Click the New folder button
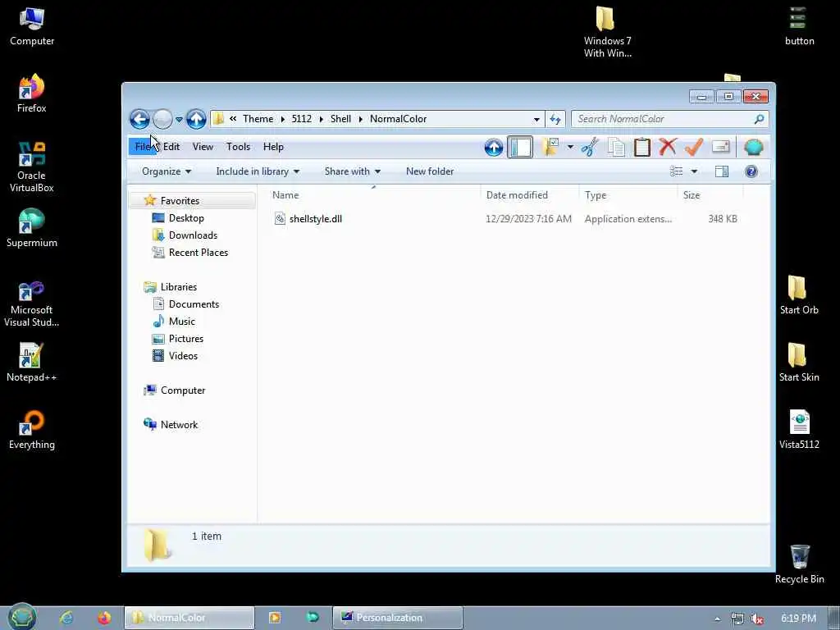This screenshot has width=840, height=630. coord(430,171)
